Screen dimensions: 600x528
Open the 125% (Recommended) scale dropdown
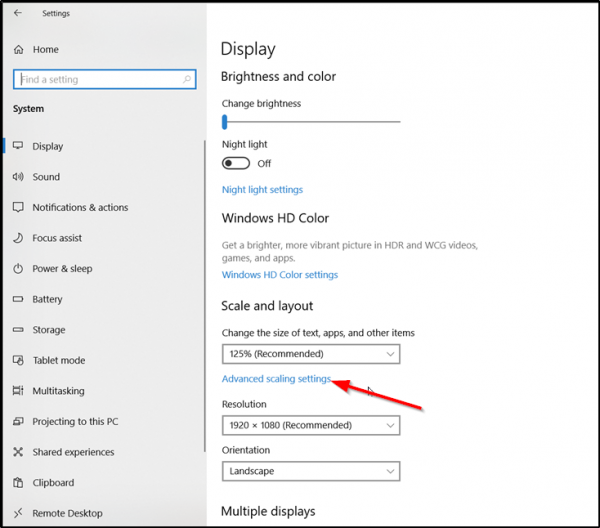tap(311, 354)
